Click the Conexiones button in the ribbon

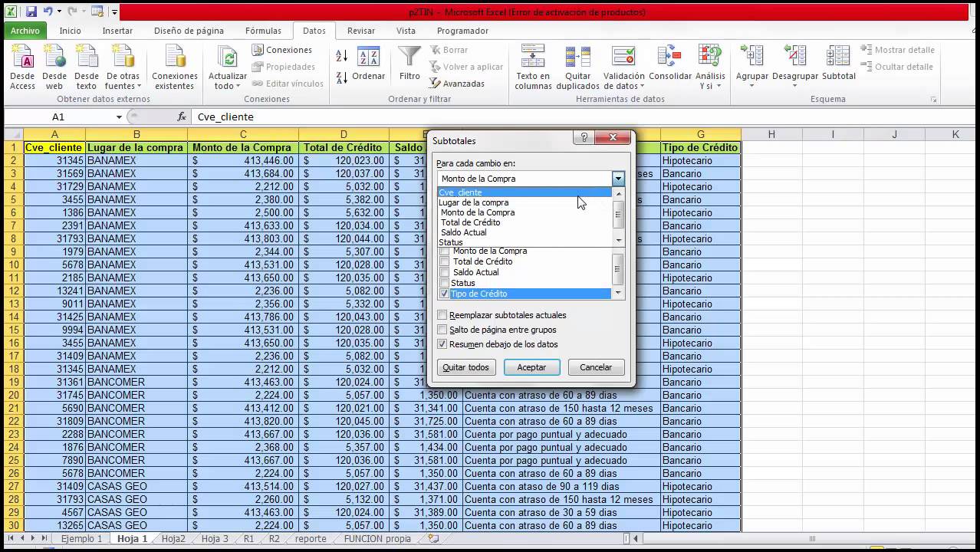[281, 50]
